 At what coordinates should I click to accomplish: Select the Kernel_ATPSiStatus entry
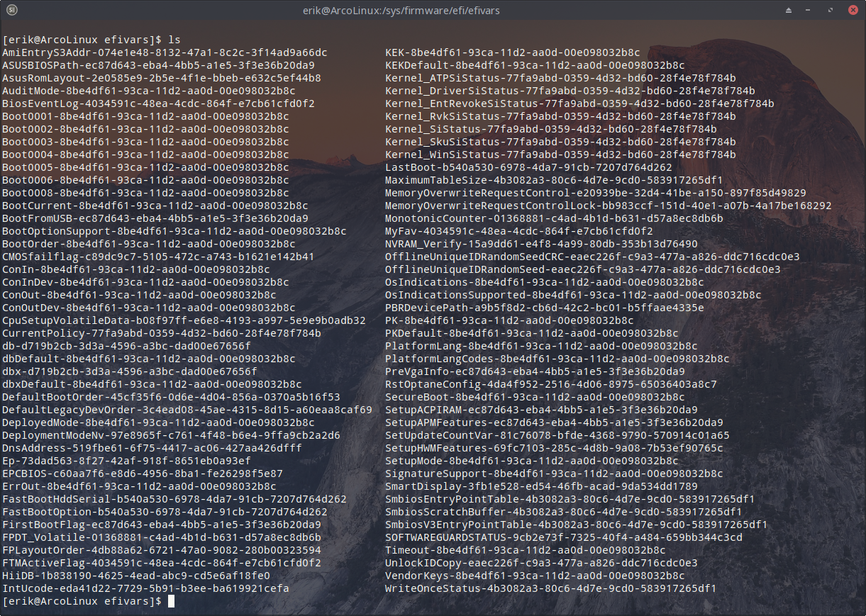(560, 78)
